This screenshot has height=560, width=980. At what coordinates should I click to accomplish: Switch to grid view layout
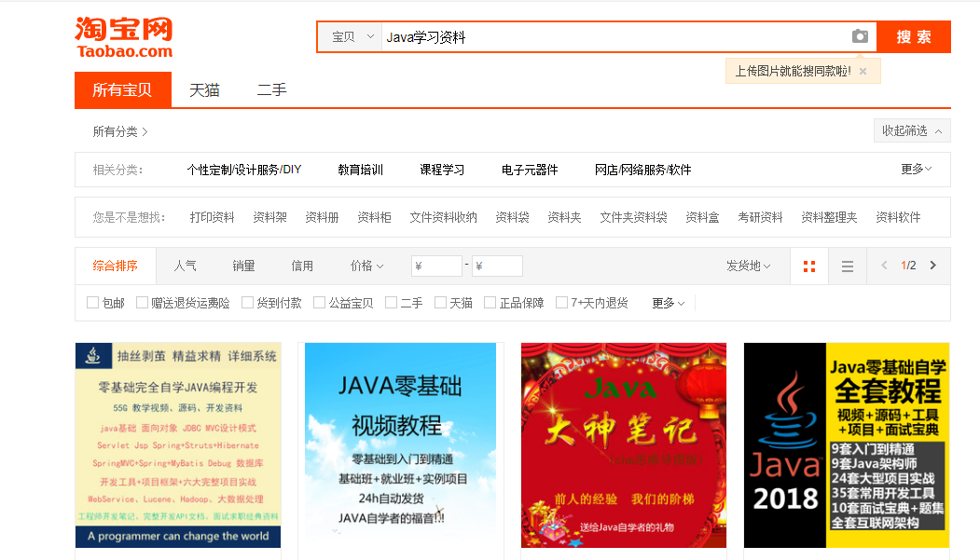(809, 266)
